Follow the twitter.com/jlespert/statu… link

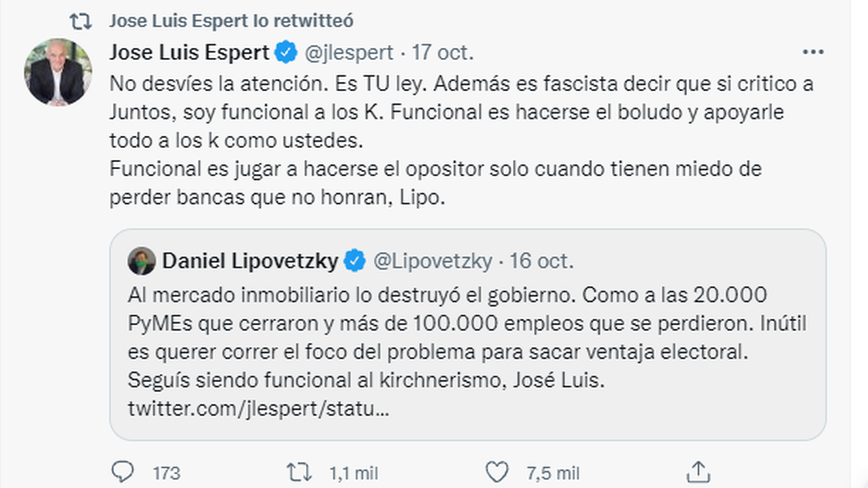(259, 410)
